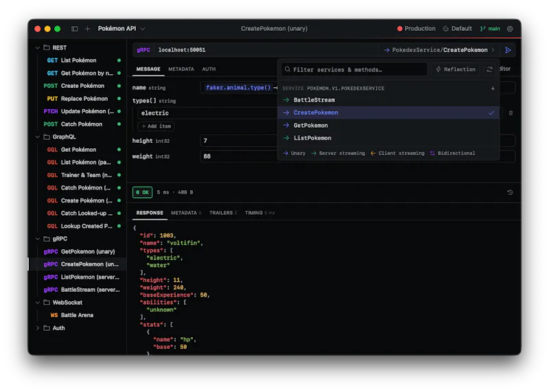Image resolution: width=549 pixels, height=392 pixels.
Task: Click the main git branch indicator
Action: [490, 29]
